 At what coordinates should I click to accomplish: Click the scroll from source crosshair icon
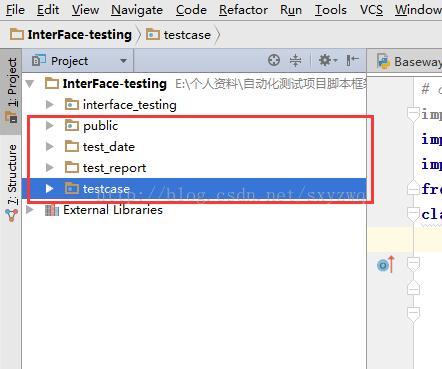point(274,60)
